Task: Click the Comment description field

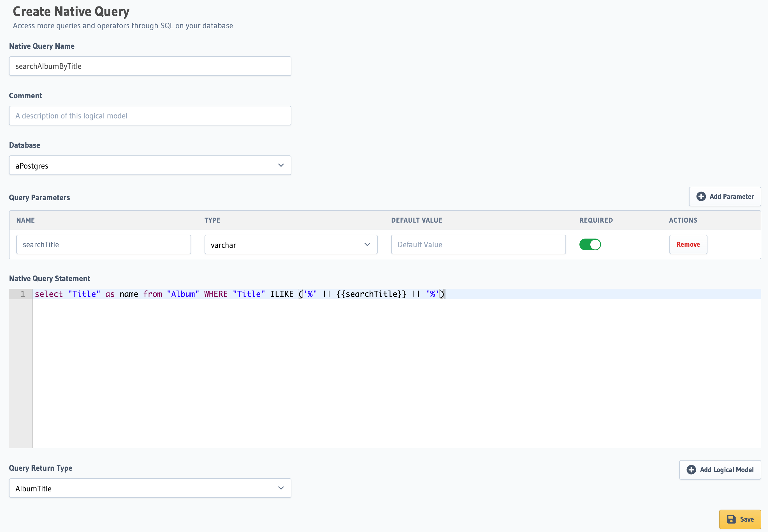Action: click(150, 116)
